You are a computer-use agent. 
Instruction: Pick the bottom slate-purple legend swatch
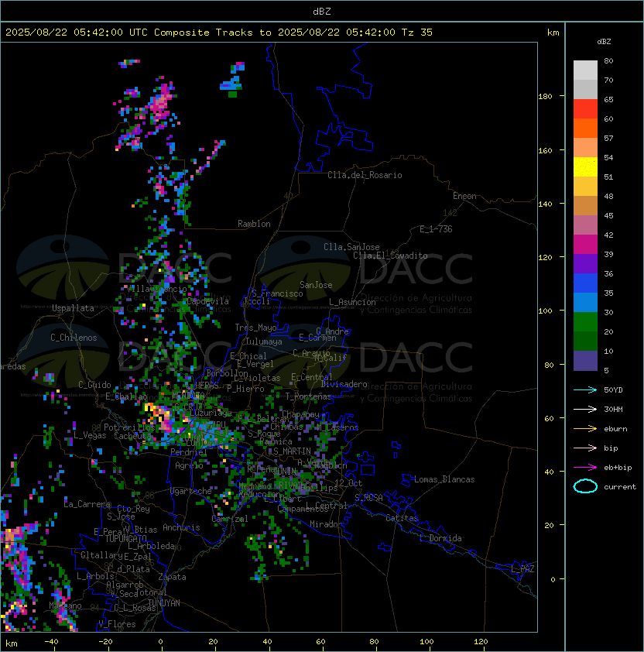(x=585, y=361)
